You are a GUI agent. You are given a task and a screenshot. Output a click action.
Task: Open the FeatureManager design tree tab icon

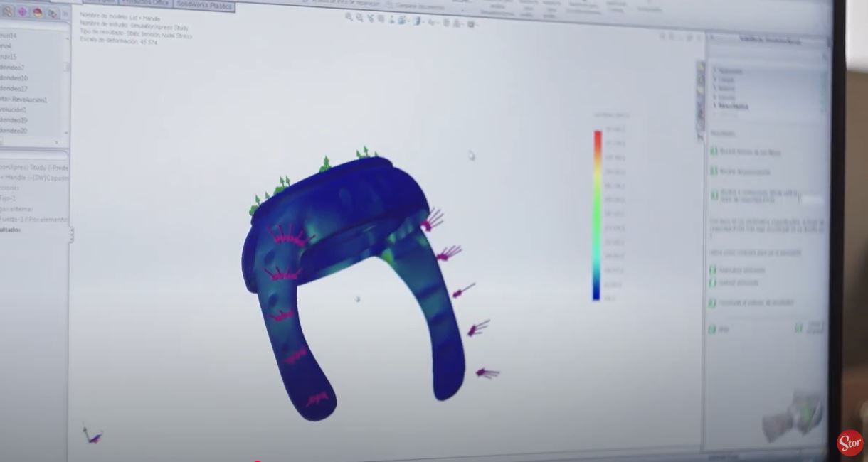click(x=7, y=11)
